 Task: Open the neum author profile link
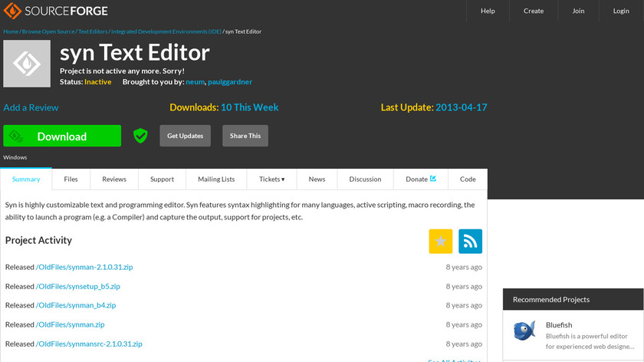pos(195,82)
